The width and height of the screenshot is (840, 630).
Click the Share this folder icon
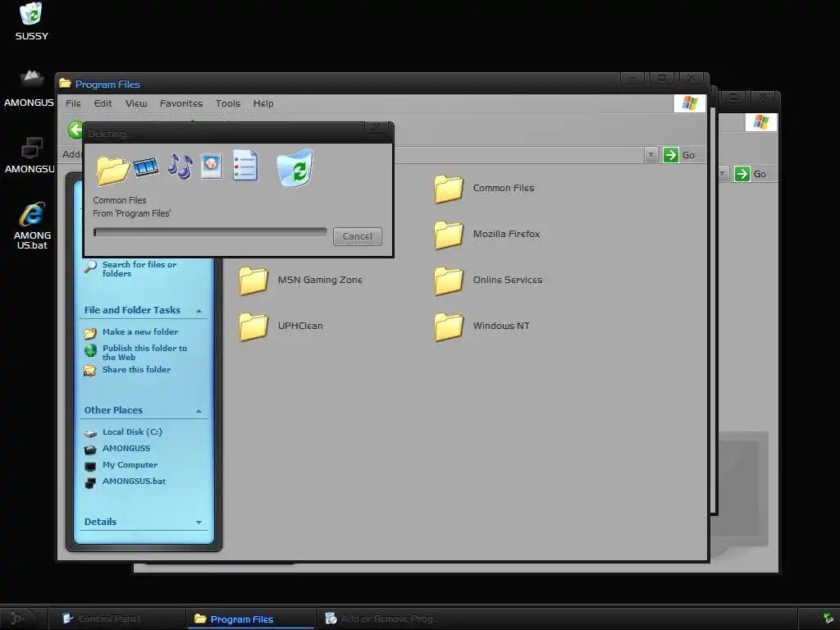tap(90, 371)
